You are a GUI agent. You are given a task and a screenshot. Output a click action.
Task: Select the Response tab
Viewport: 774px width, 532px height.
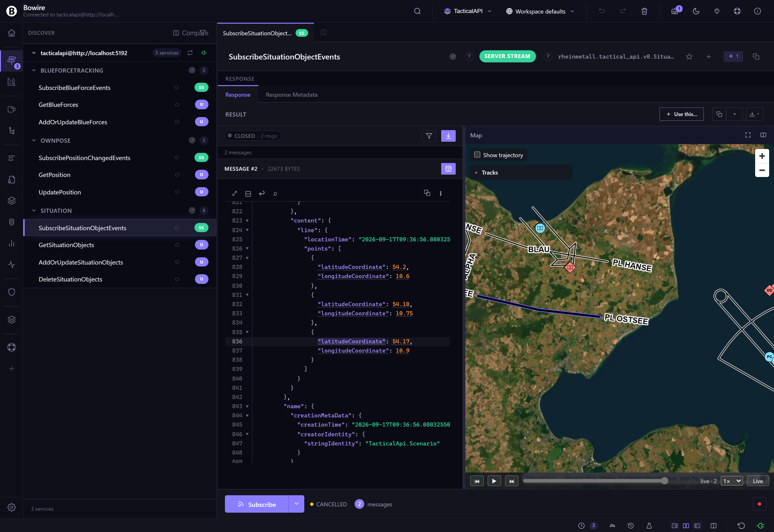coord(238,95)
